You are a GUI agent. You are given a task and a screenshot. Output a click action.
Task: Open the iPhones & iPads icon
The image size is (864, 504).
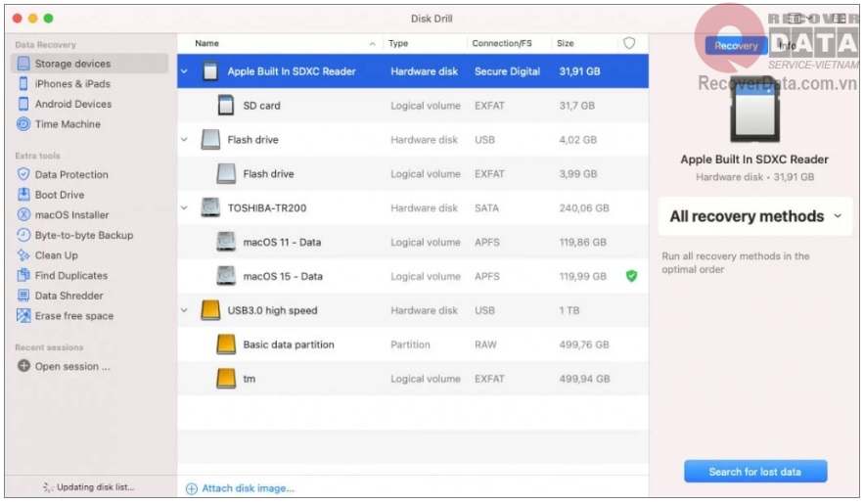(23, 84)
